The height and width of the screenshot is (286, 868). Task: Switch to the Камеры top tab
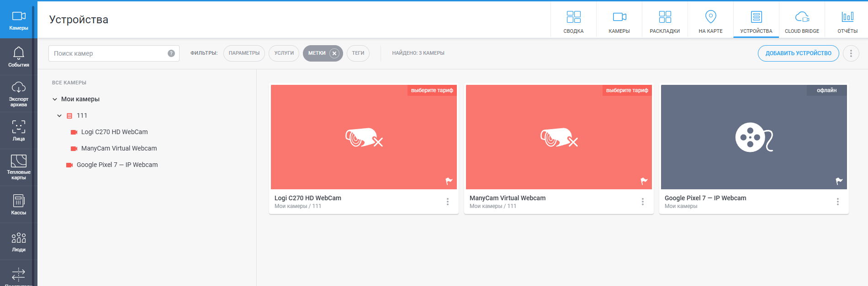(x=619, y=20)
